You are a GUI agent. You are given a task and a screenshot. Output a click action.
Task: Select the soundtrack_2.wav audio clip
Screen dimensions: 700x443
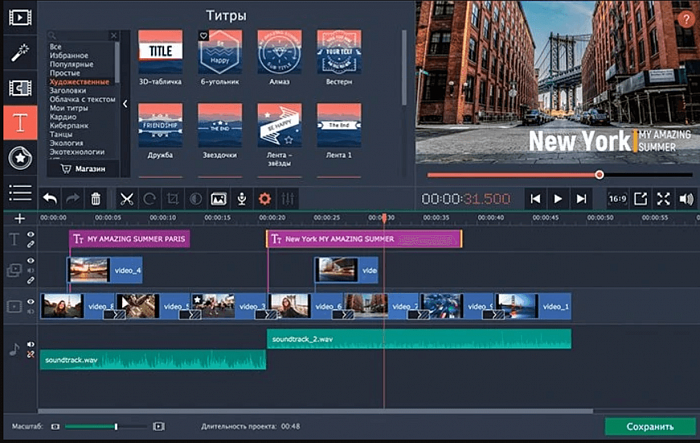pos(419,339)
